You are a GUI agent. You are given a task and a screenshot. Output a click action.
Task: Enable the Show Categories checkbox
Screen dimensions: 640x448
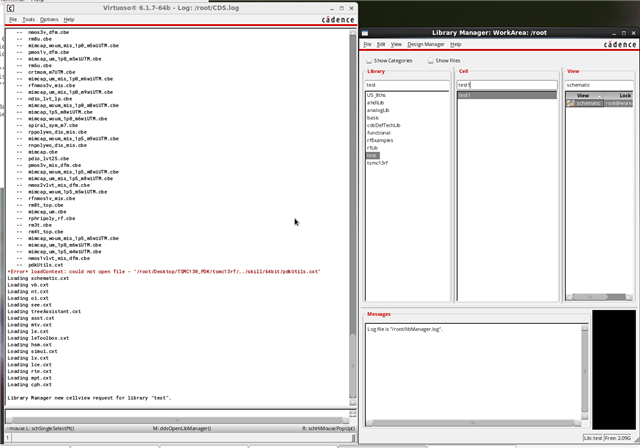(x=369, y=61)
